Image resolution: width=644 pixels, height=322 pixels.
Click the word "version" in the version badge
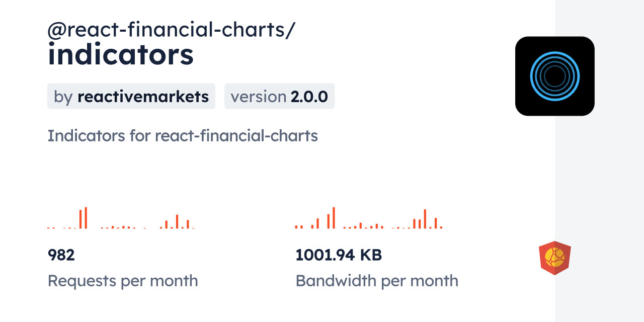(x=259, y=96)
